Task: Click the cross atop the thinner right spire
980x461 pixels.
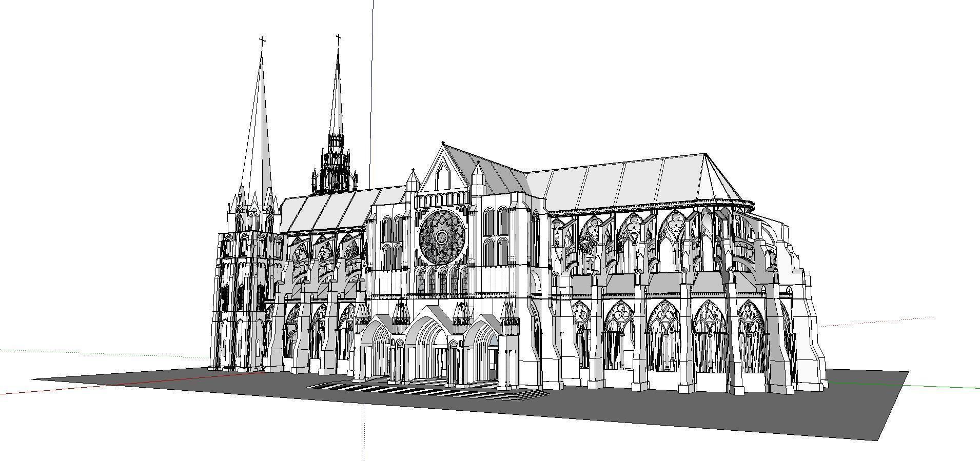Action: [338, 39]
